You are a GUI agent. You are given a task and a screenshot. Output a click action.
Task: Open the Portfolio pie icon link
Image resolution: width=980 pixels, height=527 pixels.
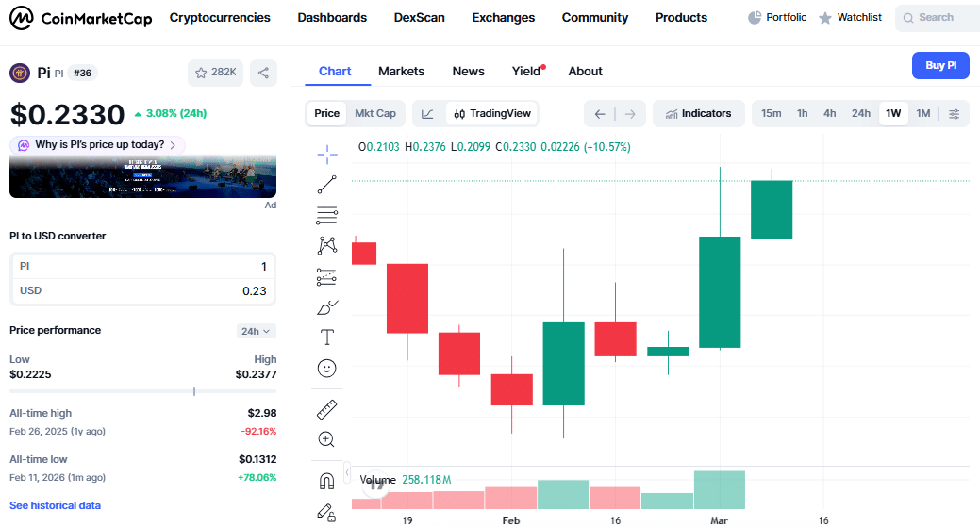click(x=777, y=18)
